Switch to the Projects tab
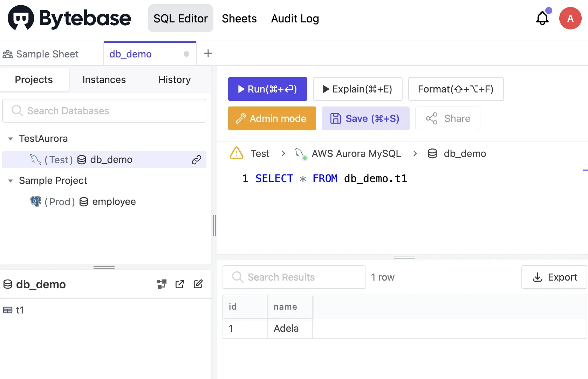This screenshot has height=379, width=588. click(x=34, y=80)
